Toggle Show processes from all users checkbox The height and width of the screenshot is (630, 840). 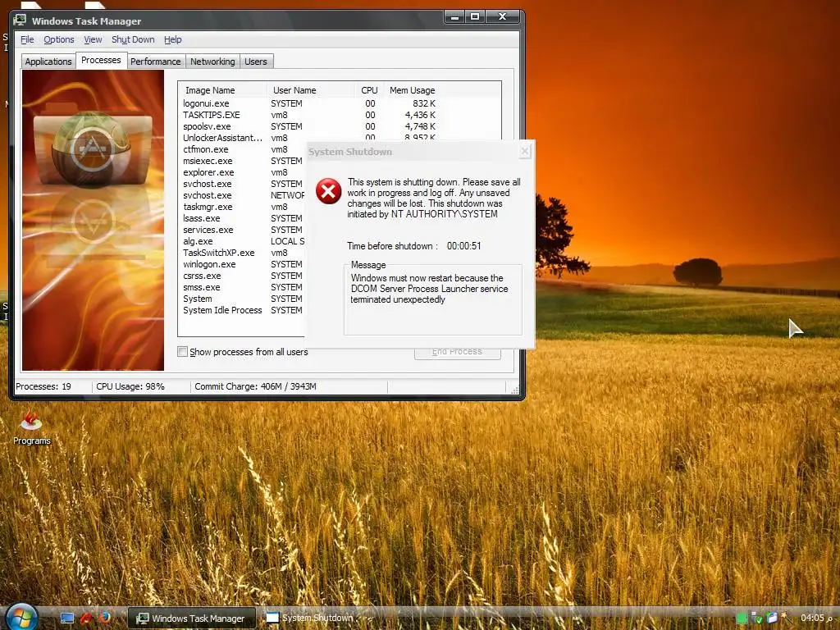point(183,351)
